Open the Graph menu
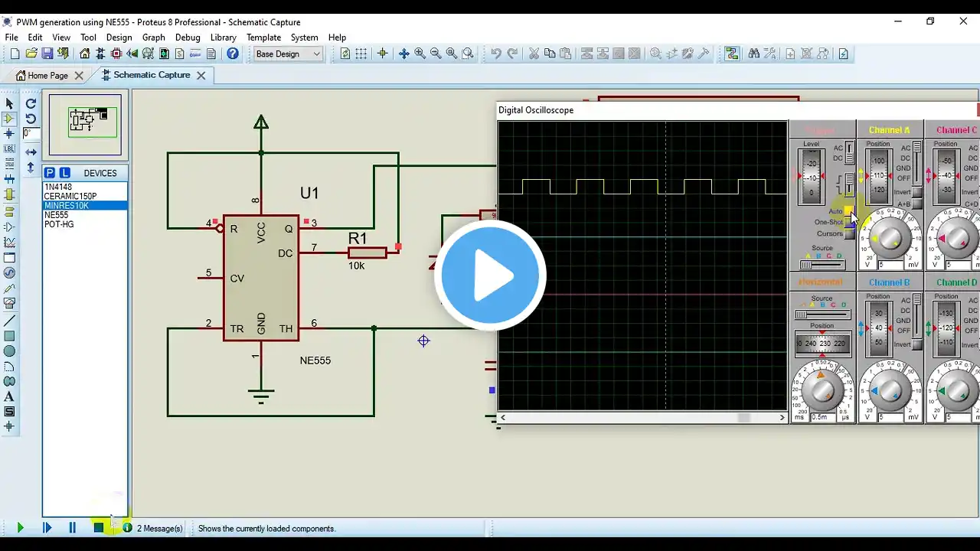The image size is (980, 551). click(x=153, y=37)
